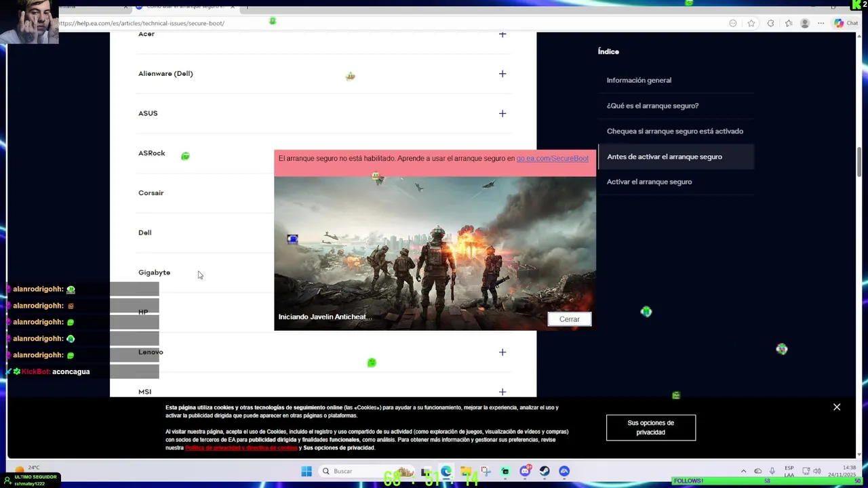Go to Información general in the index
The height and width of the screenshot is (488, 868).
point(639,80)
